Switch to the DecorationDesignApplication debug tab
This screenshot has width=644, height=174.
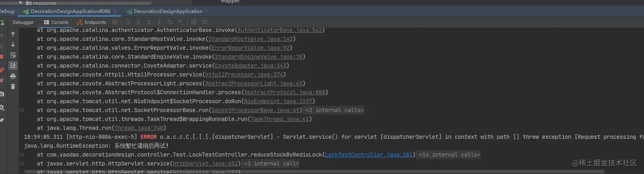(168, 11)
